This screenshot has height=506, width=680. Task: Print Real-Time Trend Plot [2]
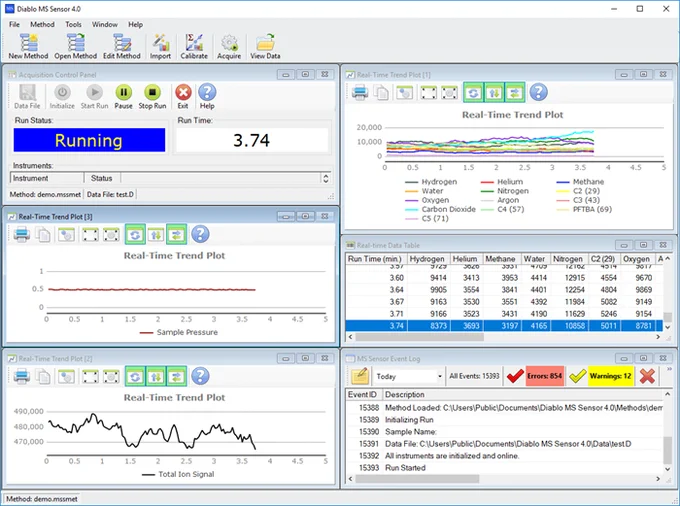22,376
